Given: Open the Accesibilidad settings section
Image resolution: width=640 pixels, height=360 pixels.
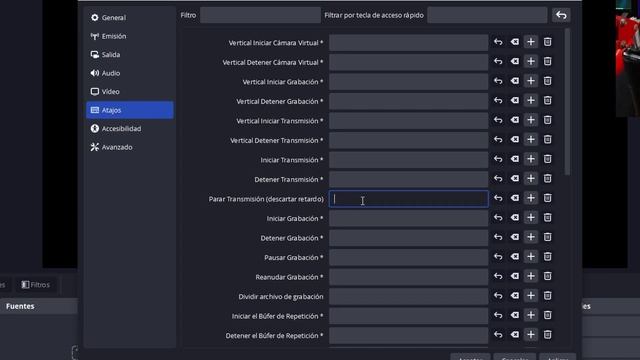Looking at the screenshot, I should pos(129,129).
